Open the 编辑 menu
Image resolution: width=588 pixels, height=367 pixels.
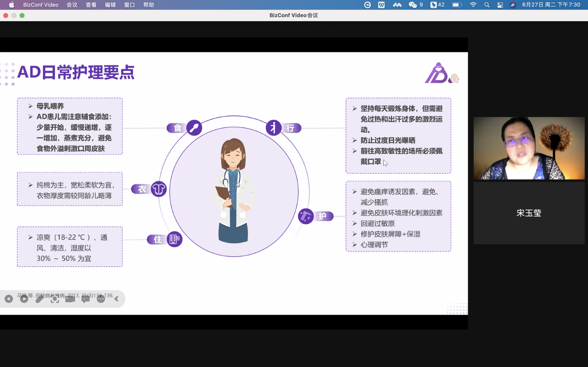pyautogui.click(x=110, y=5)
